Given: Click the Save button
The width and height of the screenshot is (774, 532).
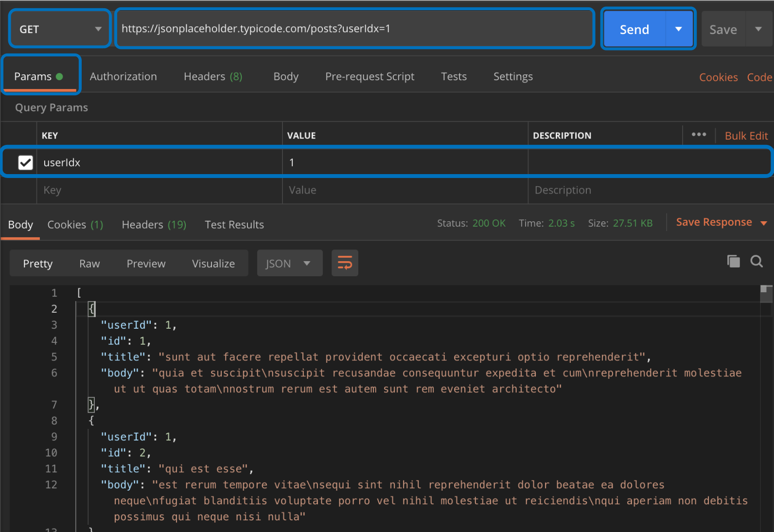Looking at the screenshot, I should (x=723, y=30).
